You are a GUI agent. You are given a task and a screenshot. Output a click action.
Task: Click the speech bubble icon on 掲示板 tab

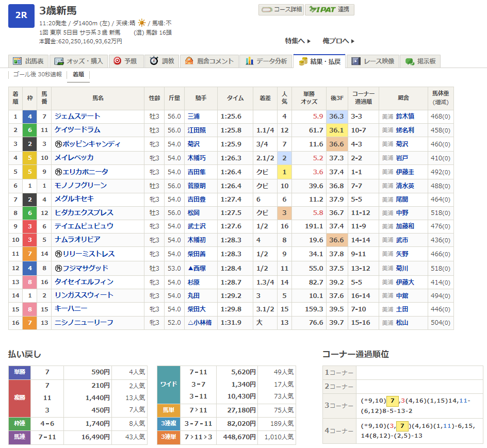(410, 61)
